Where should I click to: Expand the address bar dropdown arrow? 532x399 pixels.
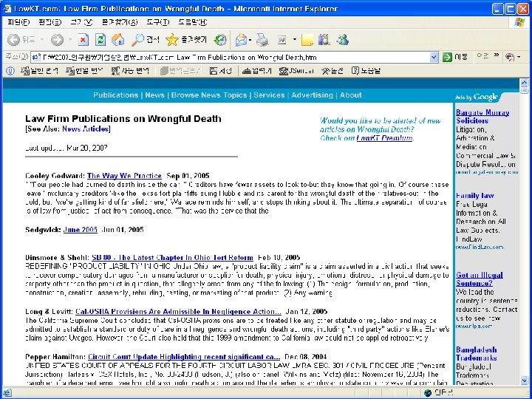point(434,58)
